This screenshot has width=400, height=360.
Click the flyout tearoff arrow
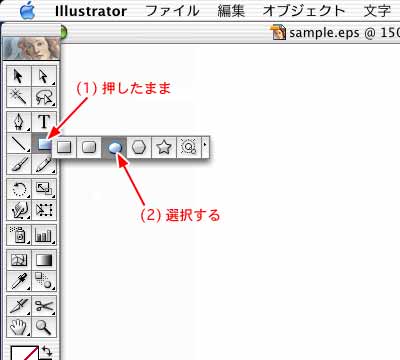point(205,147)
